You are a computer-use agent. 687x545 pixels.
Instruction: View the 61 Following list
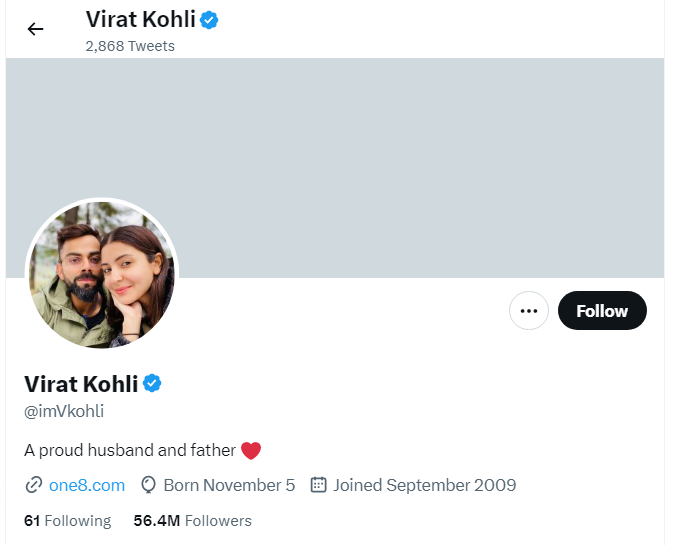coord(67,521)
